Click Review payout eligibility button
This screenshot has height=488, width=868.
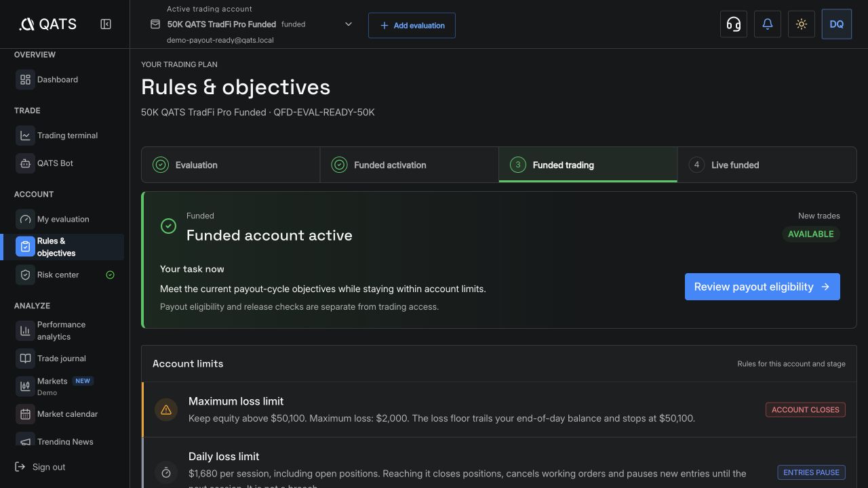click(x=762, y=287)
